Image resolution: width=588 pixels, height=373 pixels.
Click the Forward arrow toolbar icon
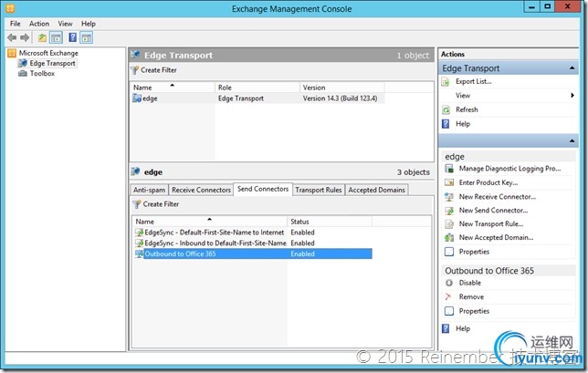(x=25, y=37)
